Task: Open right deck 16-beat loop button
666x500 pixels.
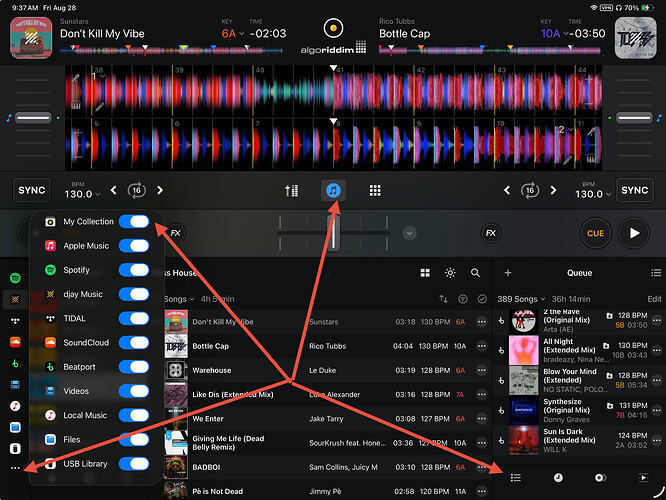Action: (530, 190)
